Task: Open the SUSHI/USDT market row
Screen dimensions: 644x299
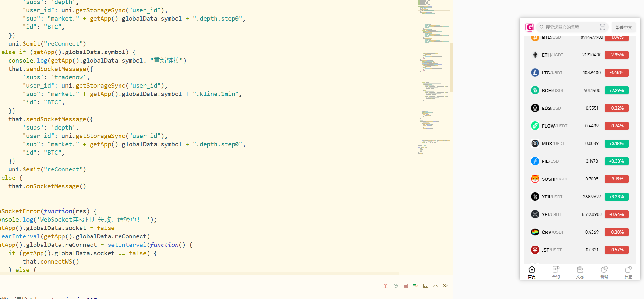Action: click(x=567, y=179)
